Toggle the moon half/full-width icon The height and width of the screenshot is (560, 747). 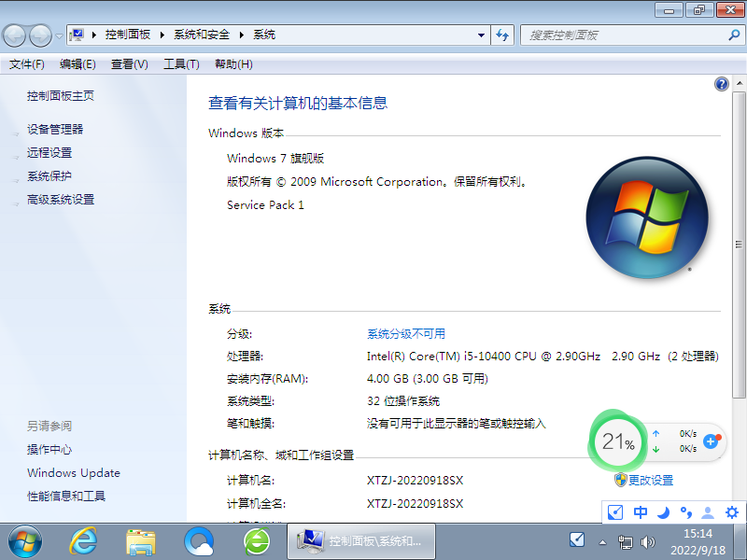663,512
